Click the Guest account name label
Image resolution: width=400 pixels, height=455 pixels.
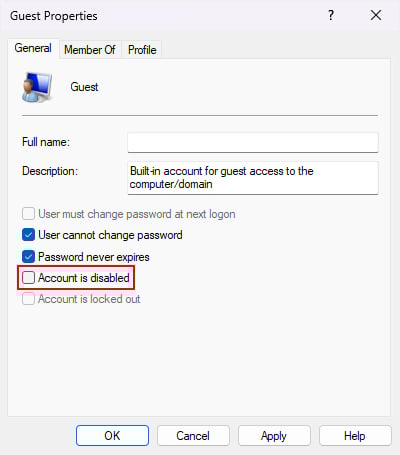(x=84, y=87)
